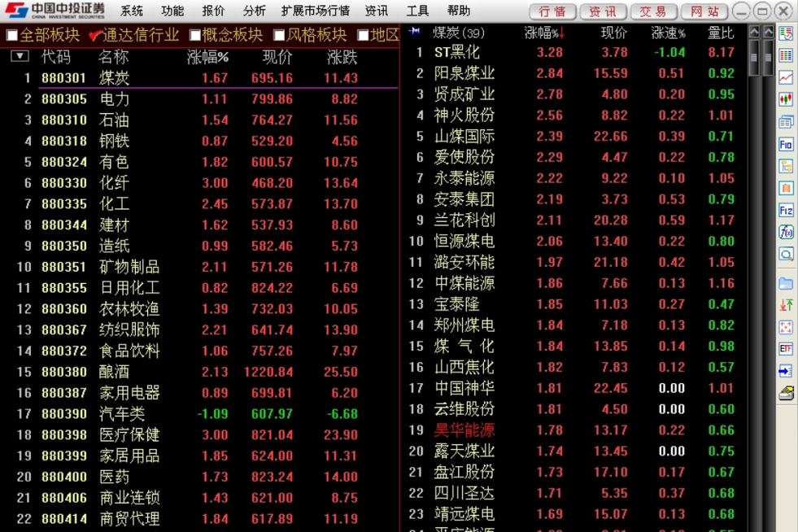
Task: Select the 880330 化纤 sector row
Action: (x=199, y=183)
